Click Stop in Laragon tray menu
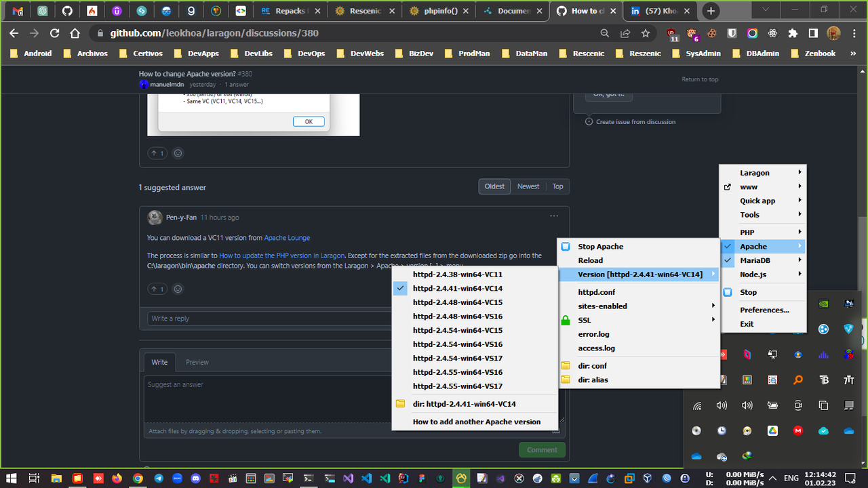The height and width of the screenshot is (488, 868). tap(763, 292)
